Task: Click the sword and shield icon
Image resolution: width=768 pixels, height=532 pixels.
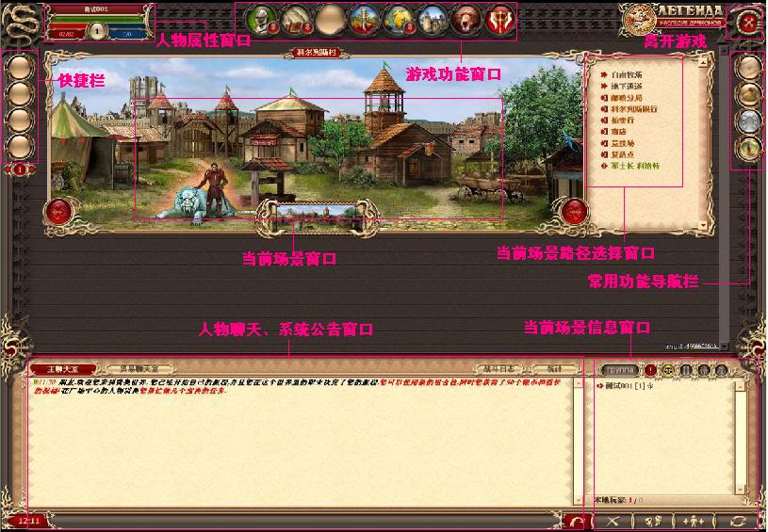Action: coord(363,20)
